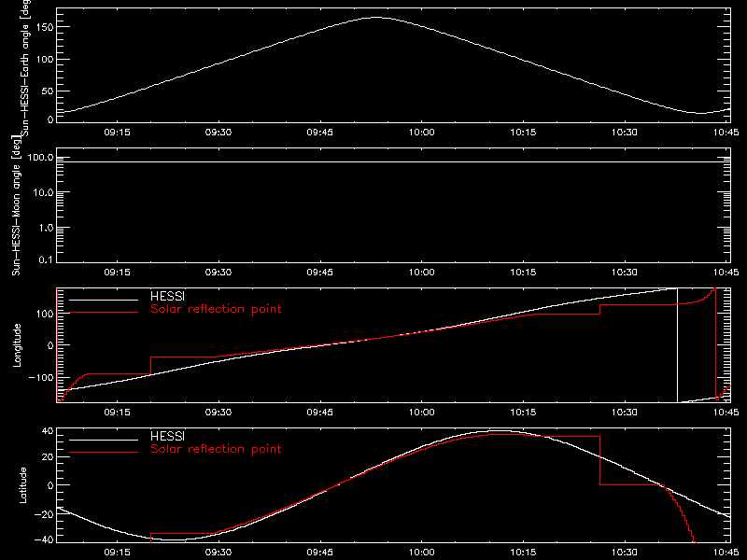Image resolution: width=747 pixels, height=560 pixels.
Task: Click the -100 tick on Longitude axis
Action: point(41,378)
